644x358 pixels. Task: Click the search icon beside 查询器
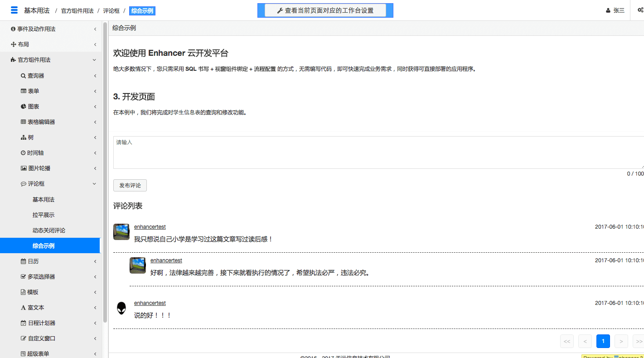point(24,76)
